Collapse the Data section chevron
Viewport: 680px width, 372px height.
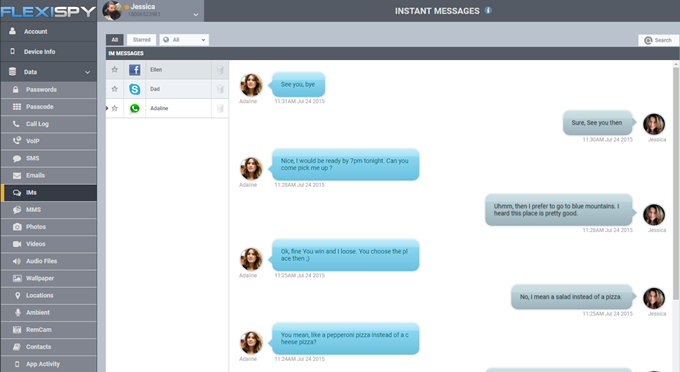pyautogui.click(x=87, y=72)
